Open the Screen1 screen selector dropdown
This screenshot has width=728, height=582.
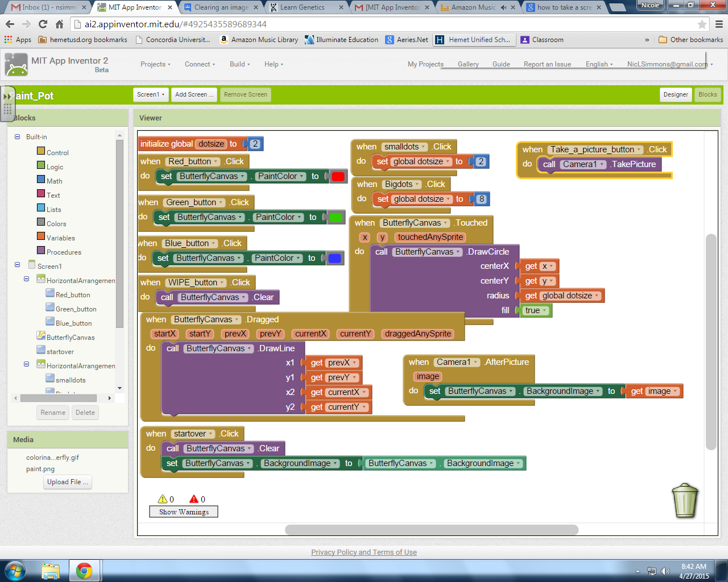(x=151, y=95)
